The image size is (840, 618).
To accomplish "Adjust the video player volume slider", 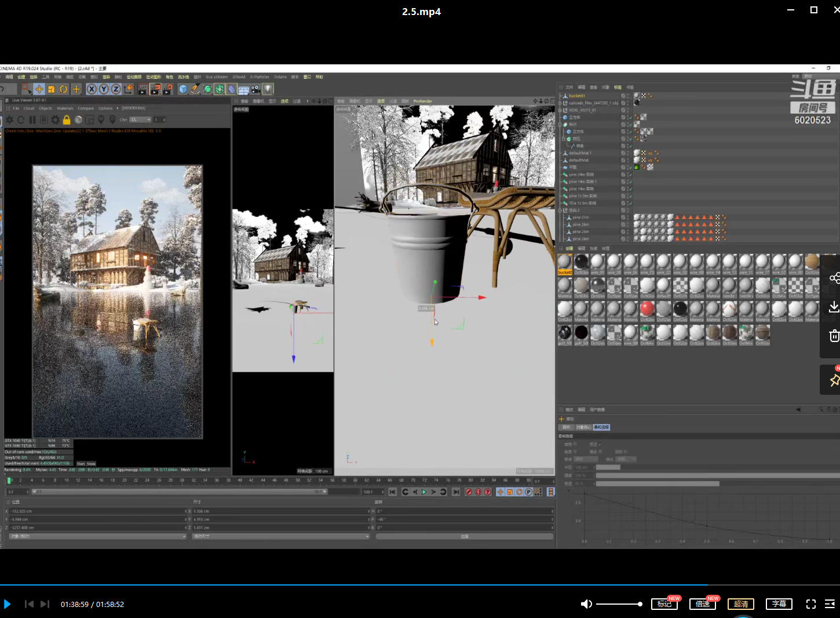I will [619, 604].
